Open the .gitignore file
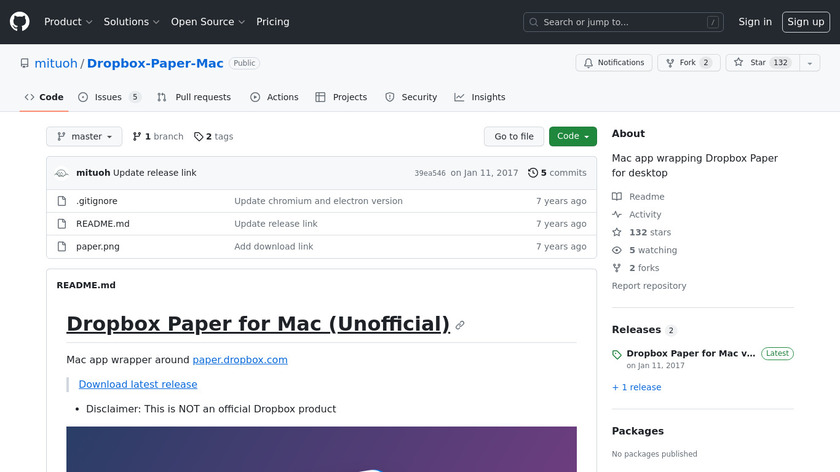The width and height of the screenshot is (840, 472). [96, 201]
